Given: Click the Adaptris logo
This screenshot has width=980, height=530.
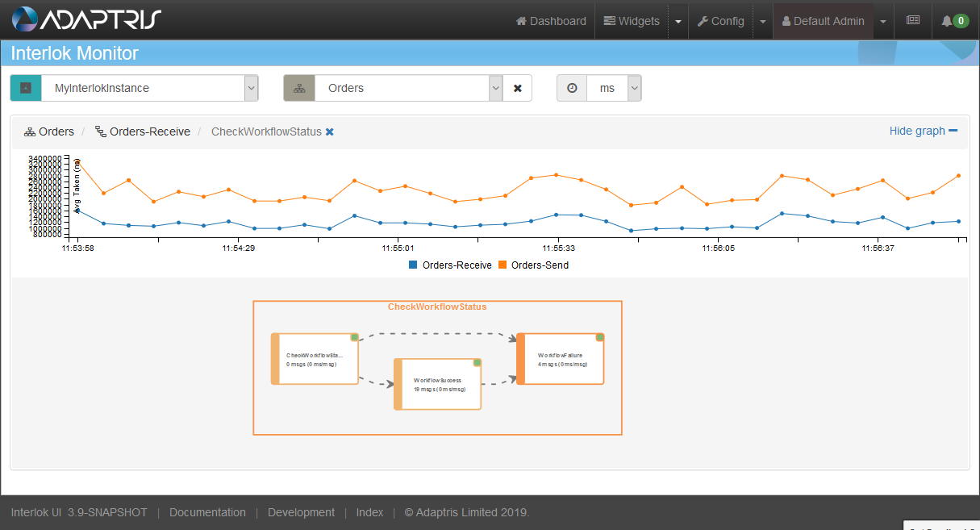Looking at the screenshot, I should 87,19.
